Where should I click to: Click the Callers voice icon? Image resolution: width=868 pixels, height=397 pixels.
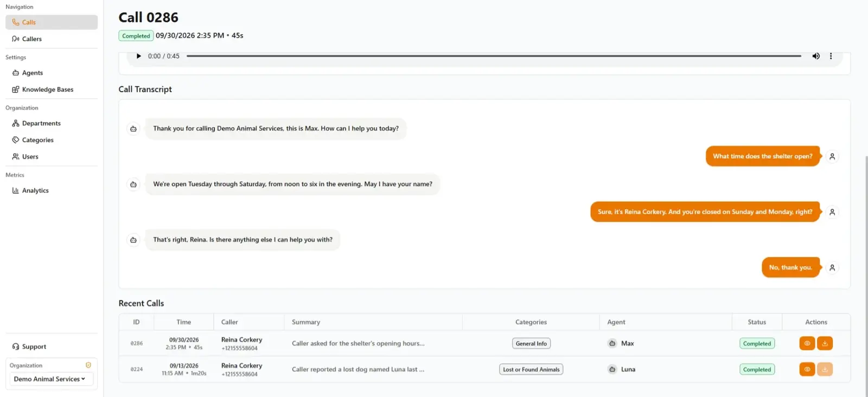click(x=16, y=39)
